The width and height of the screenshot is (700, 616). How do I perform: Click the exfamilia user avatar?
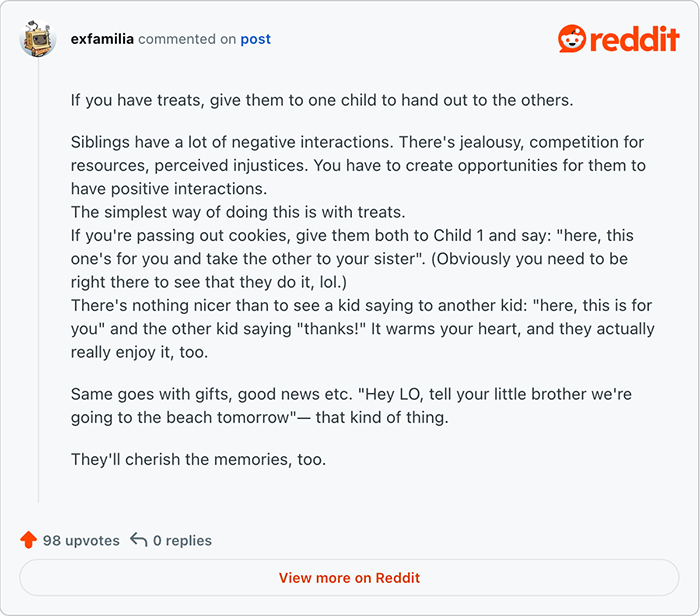pyautogui.click(x=38, y=38)
